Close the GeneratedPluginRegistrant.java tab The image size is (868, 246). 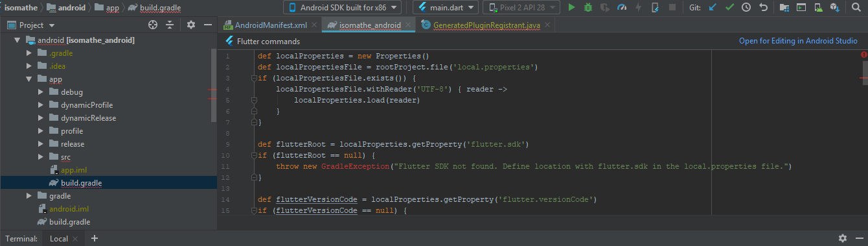point(547,25)
